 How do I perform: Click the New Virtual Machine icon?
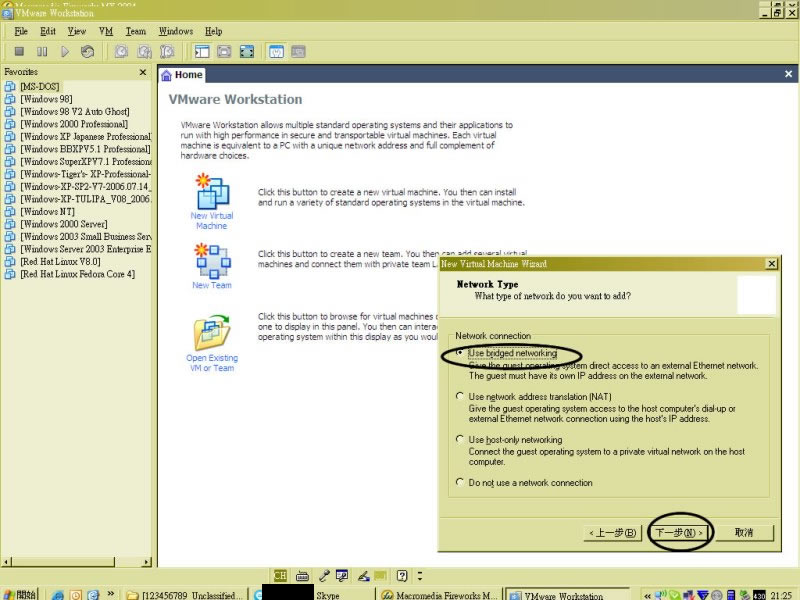coord(213,191)
